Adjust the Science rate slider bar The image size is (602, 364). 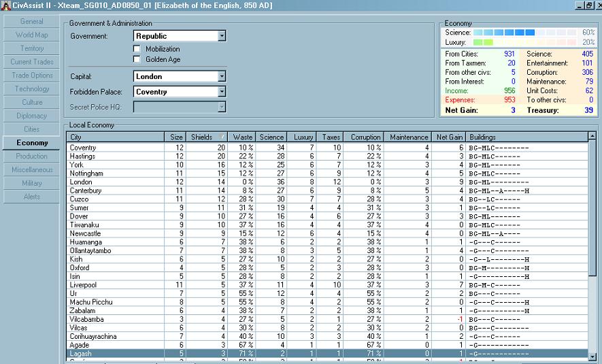pos(525,33)
